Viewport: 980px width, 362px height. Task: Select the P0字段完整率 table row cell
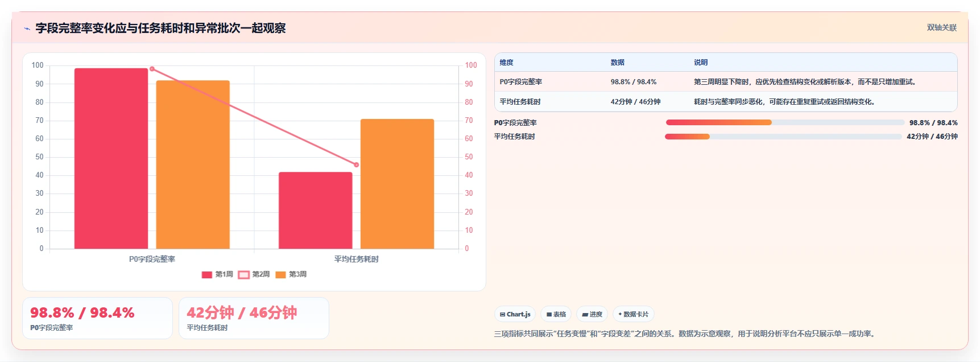tap(520, 82)
